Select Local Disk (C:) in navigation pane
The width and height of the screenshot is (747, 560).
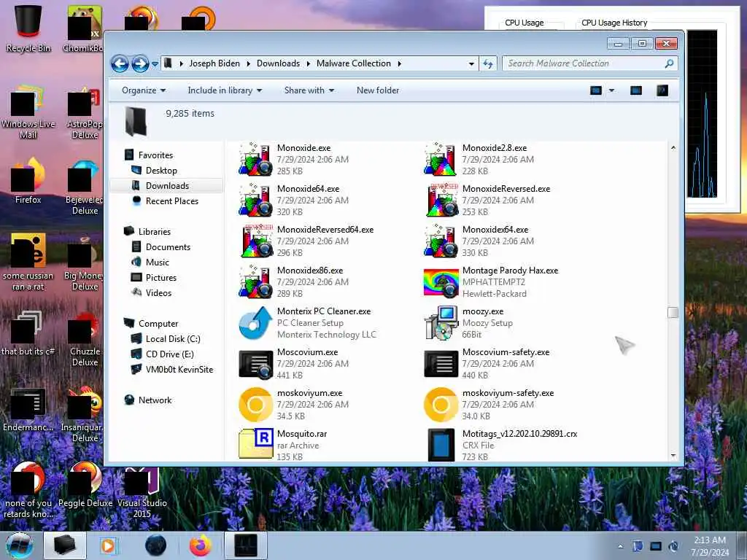point(172,338)
